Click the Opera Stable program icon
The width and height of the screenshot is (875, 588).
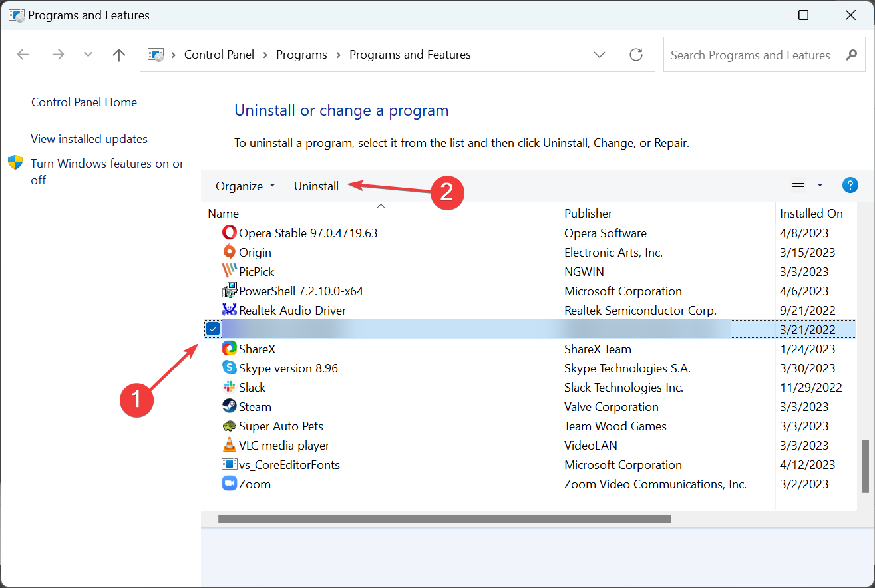[229, 233]
